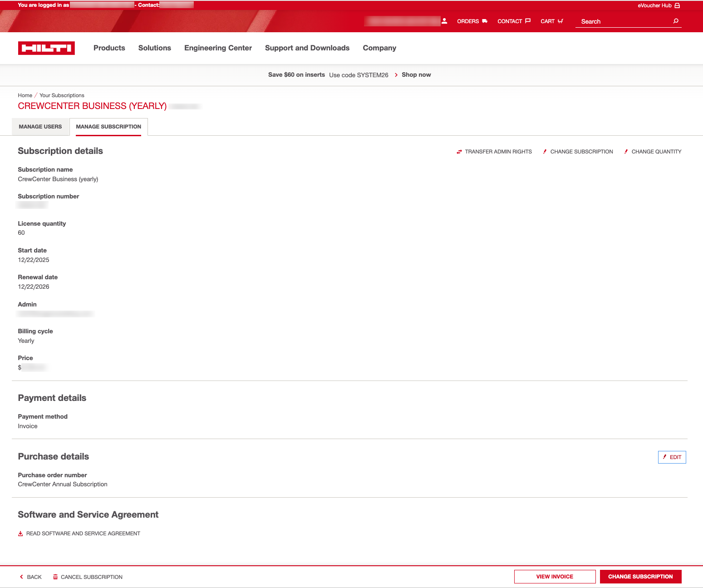This screenshot has height=588, width=703.
Task: Click the billing cycle value Yearly
Action: (x=26, y=341)
